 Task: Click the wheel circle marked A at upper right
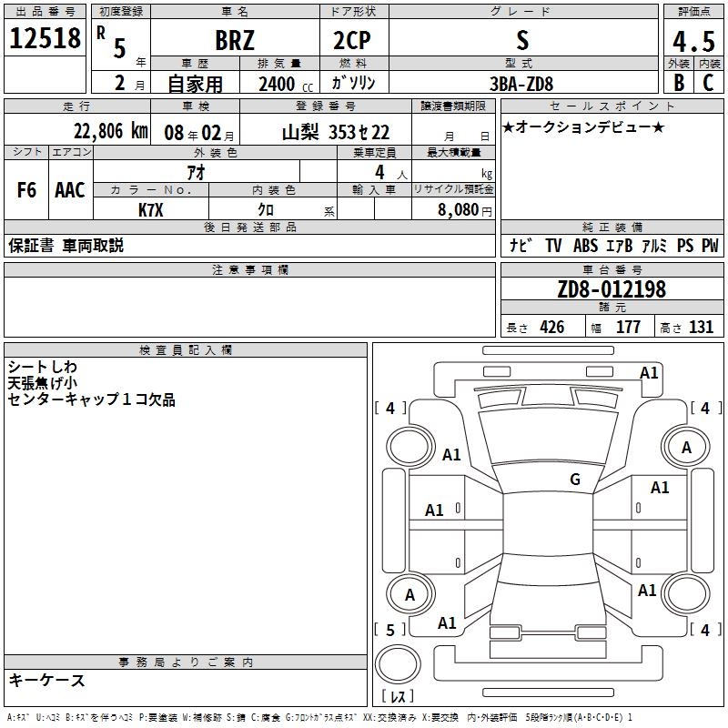(x=686, y=448)
